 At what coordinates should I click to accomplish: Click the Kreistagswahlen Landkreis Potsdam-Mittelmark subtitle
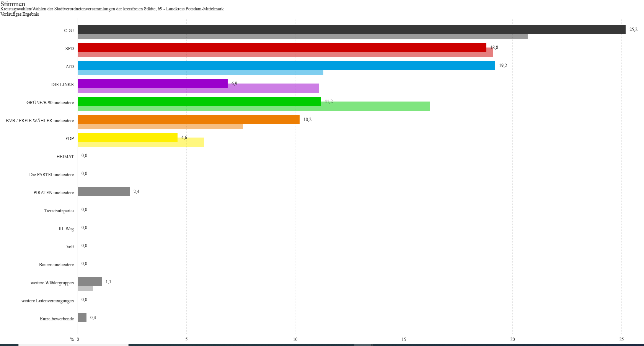[x=112, y=9]
